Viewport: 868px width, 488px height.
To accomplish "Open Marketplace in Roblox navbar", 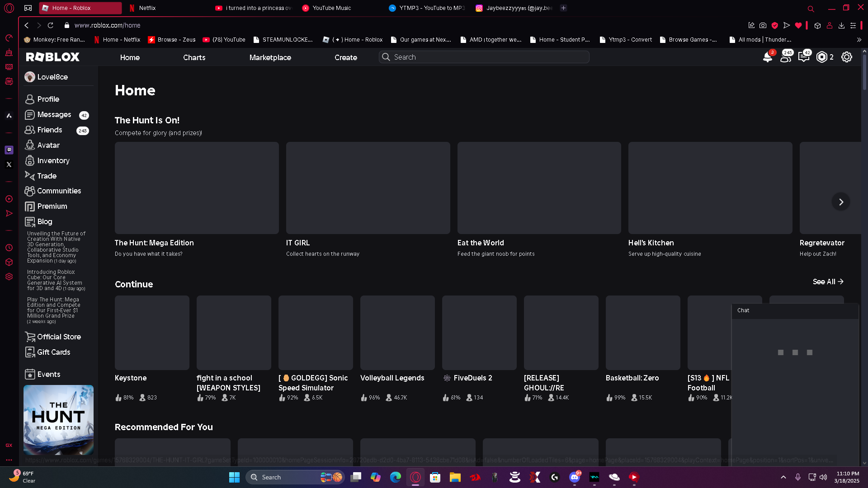I will click(x=270, y=57).
